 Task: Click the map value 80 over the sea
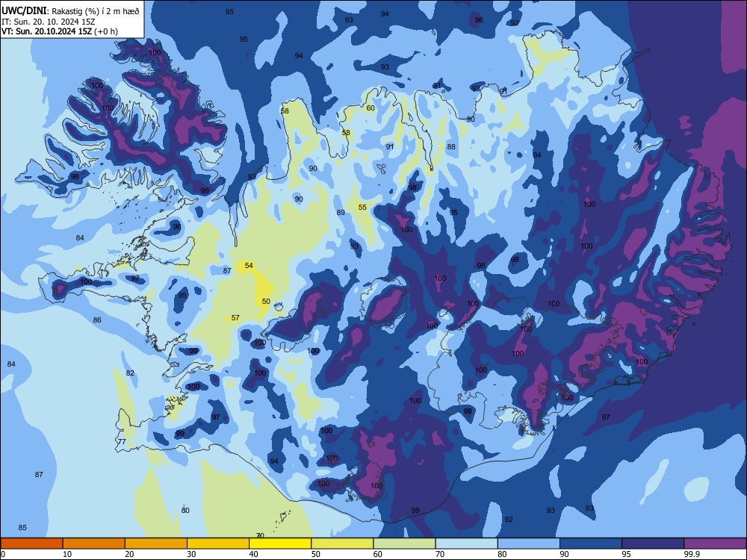pyautogui.click(x=185, y=511)
